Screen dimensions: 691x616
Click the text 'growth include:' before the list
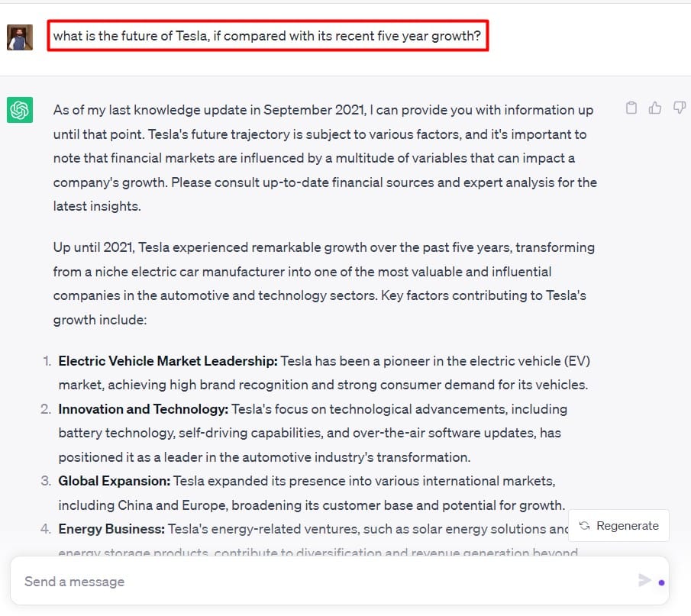pyautogui.click(x=100, y=320)
